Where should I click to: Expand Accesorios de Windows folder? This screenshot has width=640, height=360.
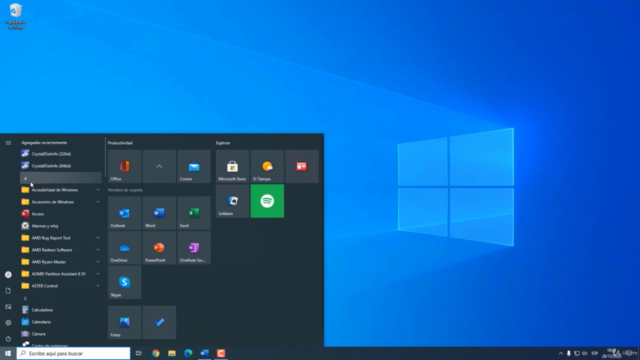(61, 202)
